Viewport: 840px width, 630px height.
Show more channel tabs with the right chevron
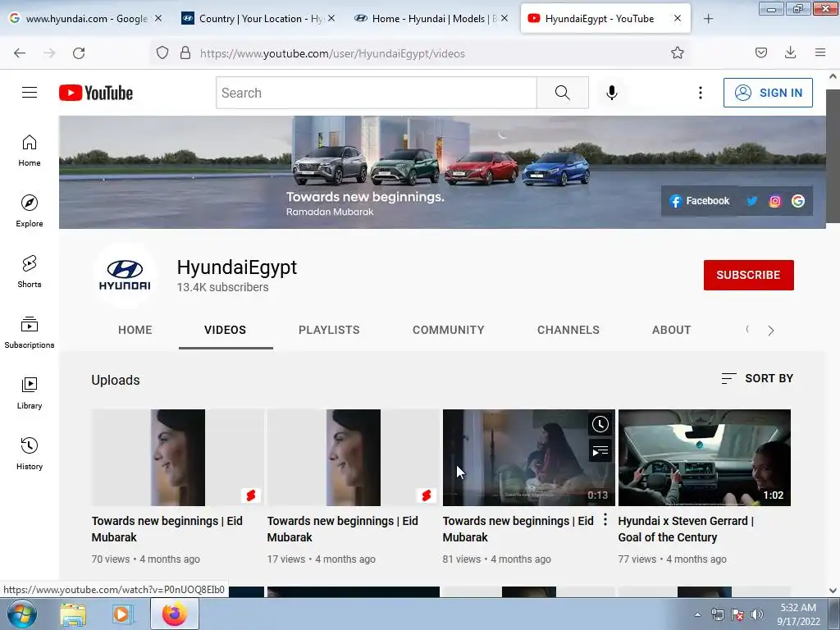coord(771,331)
